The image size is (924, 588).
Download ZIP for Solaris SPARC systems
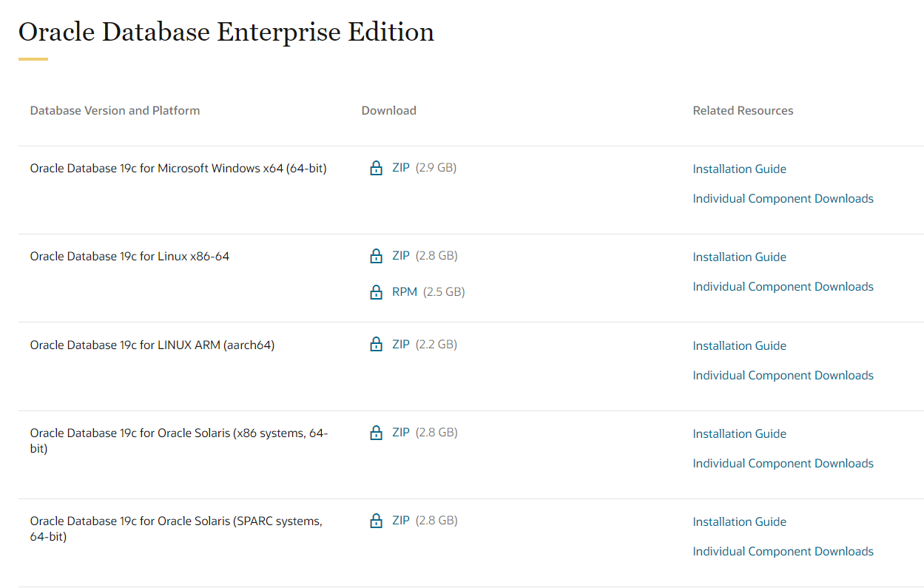(401, 521)
